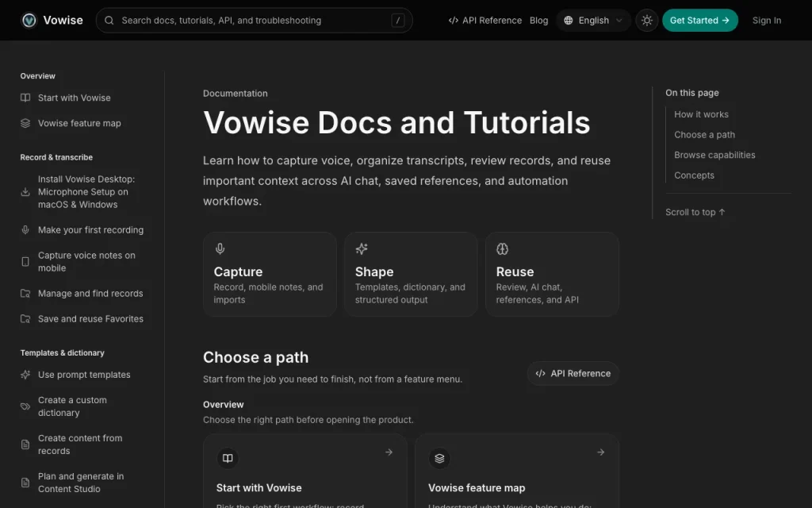Image resolution: width=812 pixels, height=508 pixels.
Task: Click the sparkles icon in the Shape card
Action: [x=362, y=248]
